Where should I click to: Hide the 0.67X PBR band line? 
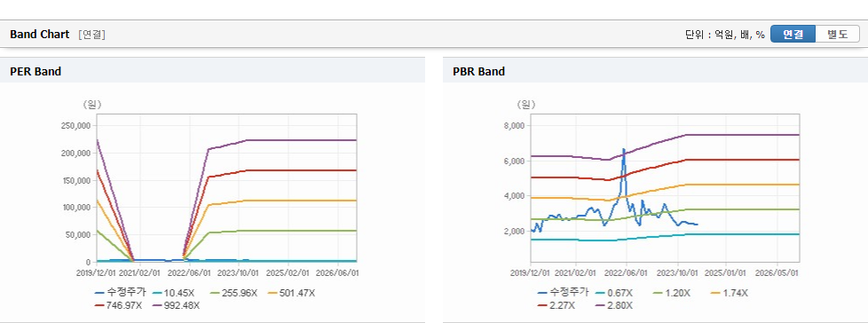616,293
